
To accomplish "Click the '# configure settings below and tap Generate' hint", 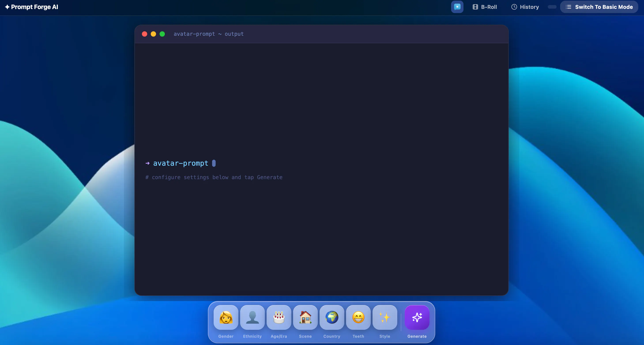I will (x=214, y=177).
